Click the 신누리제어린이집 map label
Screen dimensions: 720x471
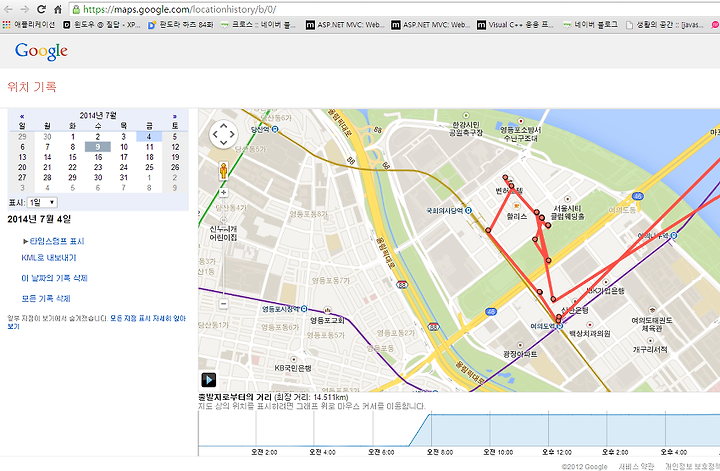point(223,233)
